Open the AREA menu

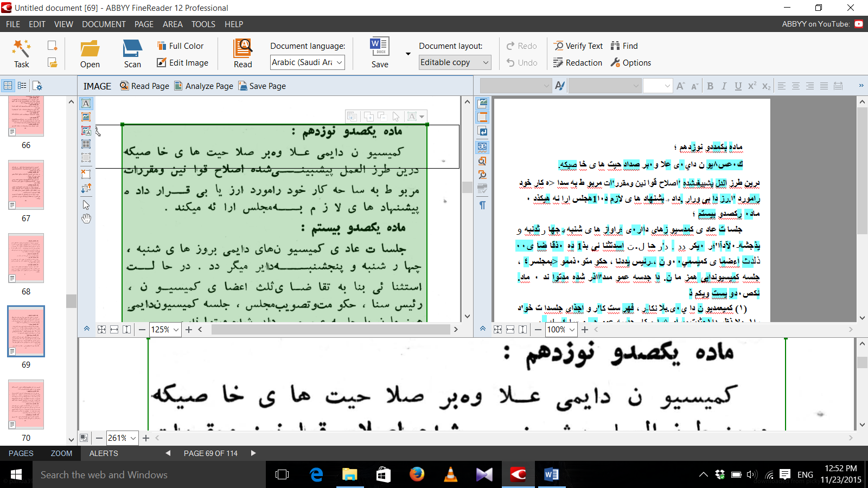click(x=173, y=24)
